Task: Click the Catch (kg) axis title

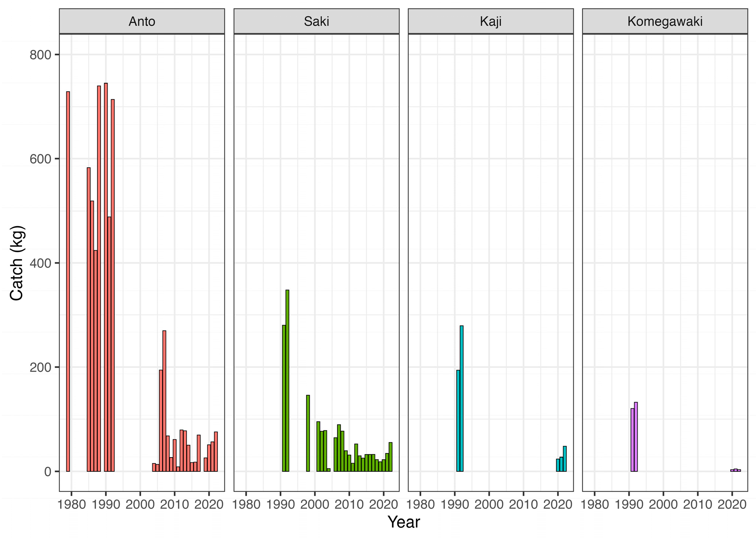Action: click(17, 263)
